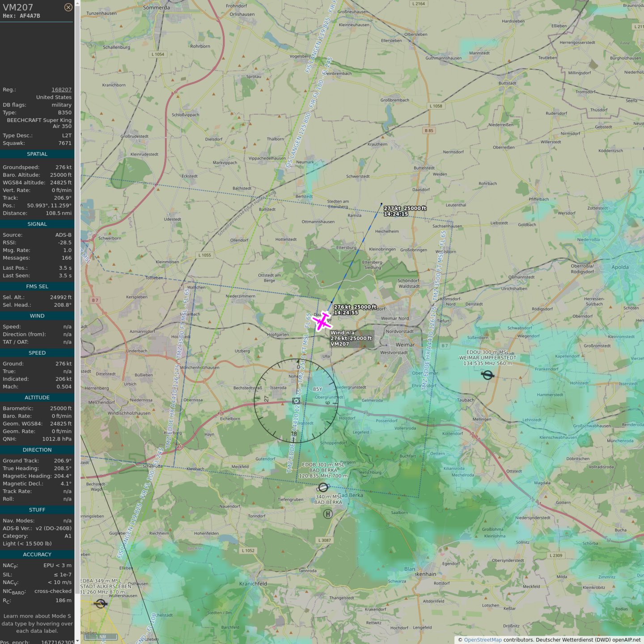This screenshot has height=644, width=644.
Task: Select the magenta VM207 aircraft icon
Action: (x=322, y=321)
